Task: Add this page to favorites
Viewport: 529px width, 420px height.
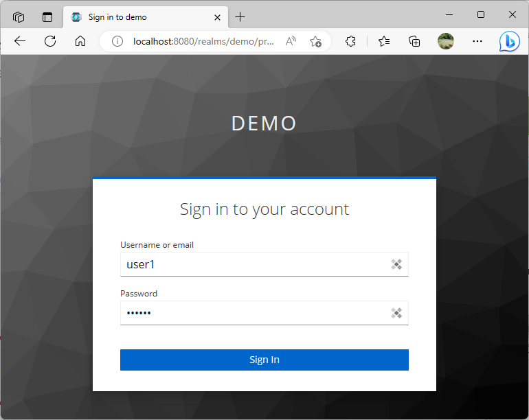Action: coord(315,41)
